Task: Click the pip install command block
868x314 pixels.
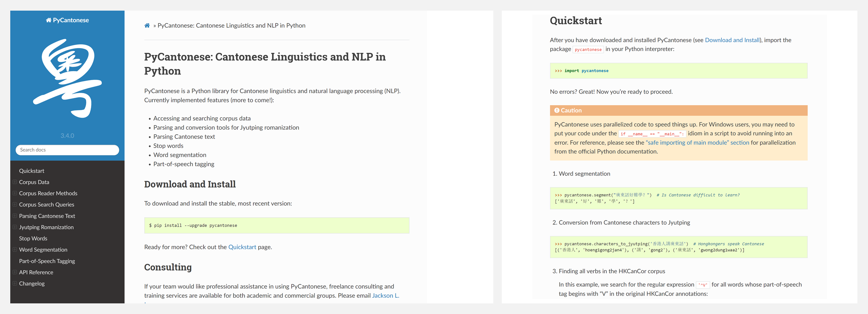Action: [277, 225]
